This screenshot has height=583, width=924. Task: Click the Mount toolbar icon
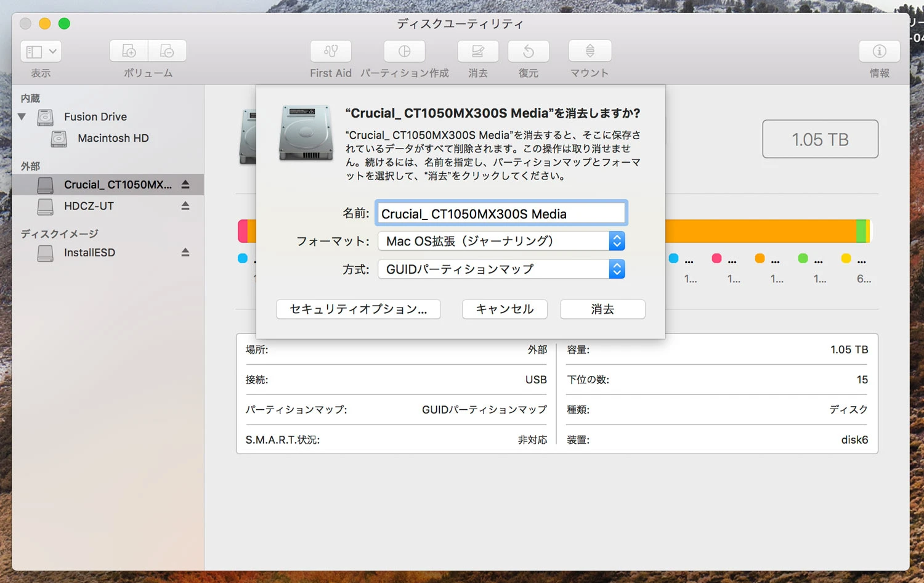click(590, 51)
